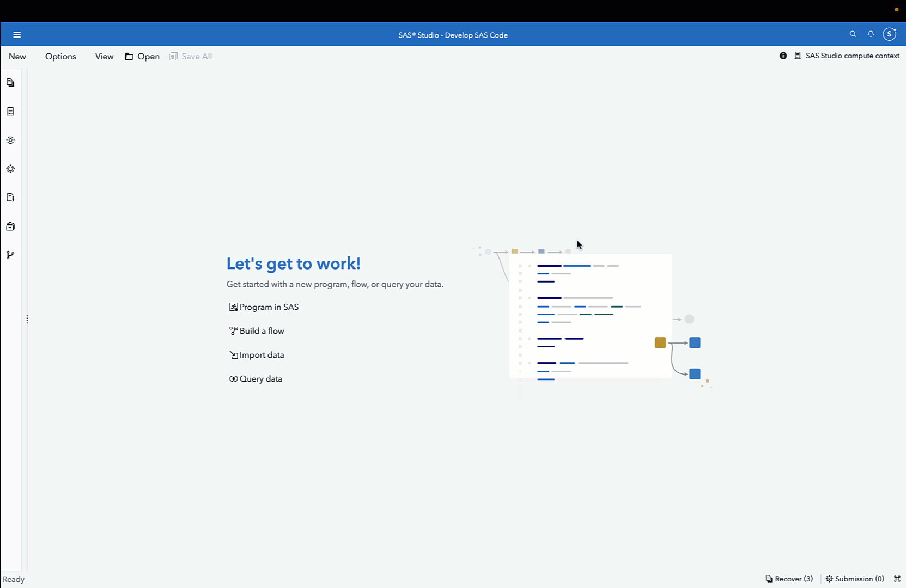Open the notifications bell
Screen dimensions: 906x588
point(871,34)
